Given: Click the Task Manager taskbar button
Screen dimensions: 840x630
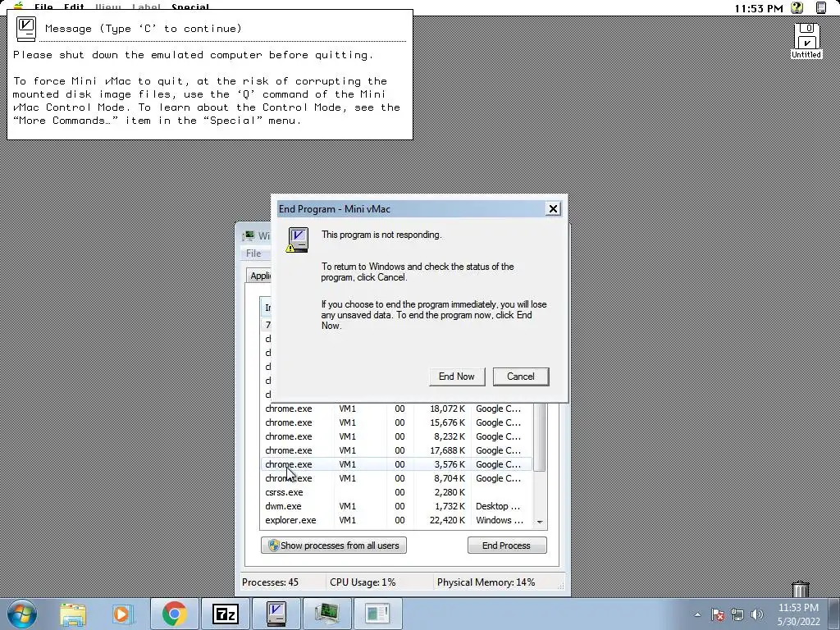Looking at the screenshot, I should point(327,614).
